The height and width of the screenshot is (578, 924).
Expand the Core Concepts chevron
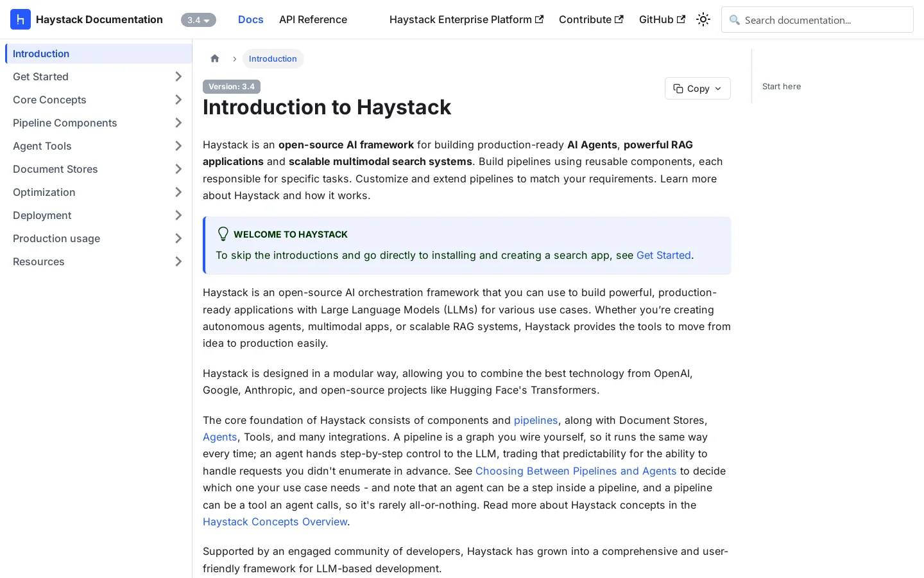178,100
